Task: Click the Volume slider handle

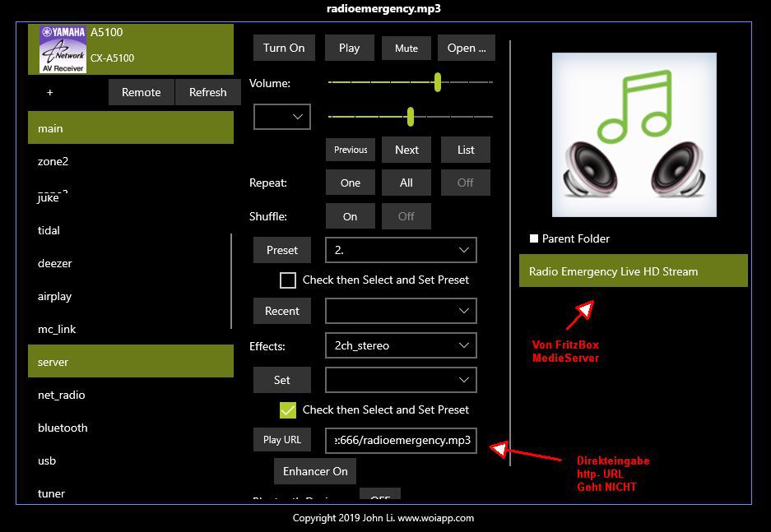Action: click(438, 82)
